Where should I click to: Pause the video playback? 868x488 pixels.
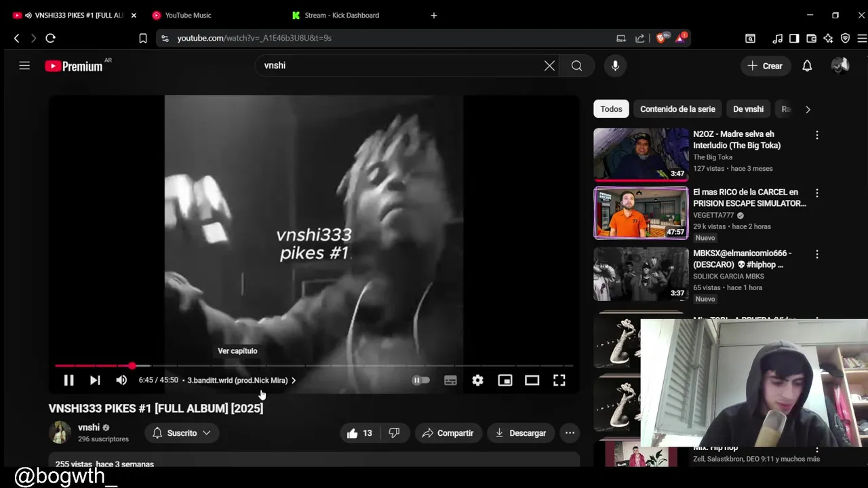pyautogui.click(x=68, y=380)
